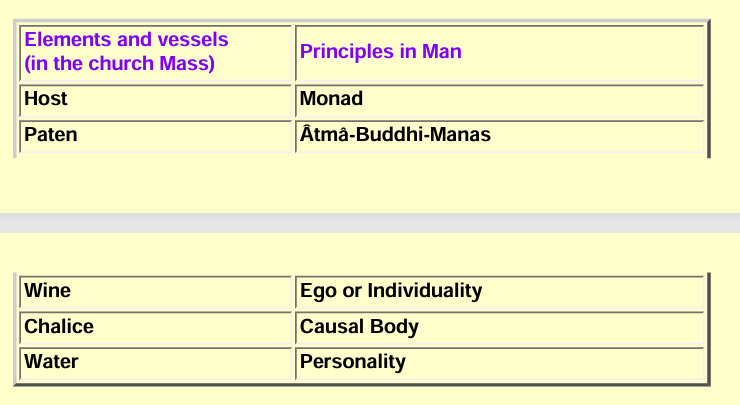The width and height of the screenshot is (740, 405).
Task: Click the word 'Individuality' in the lower table
Action: [425, 291]
